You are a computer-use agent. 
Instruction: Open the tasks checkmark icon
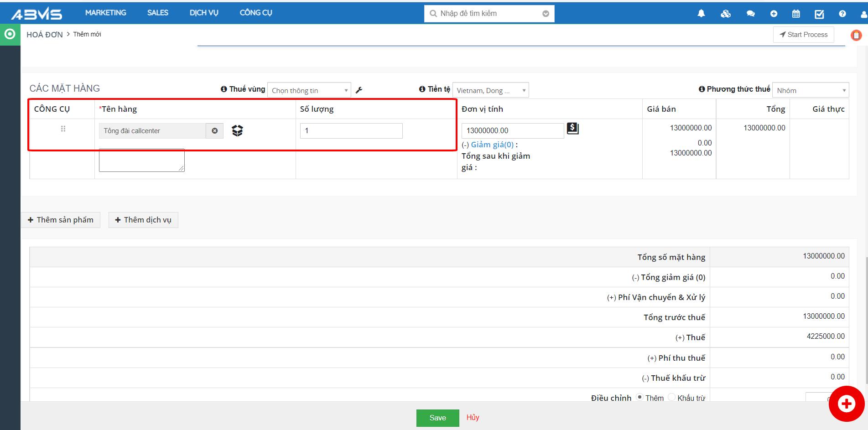click(819, 14)
